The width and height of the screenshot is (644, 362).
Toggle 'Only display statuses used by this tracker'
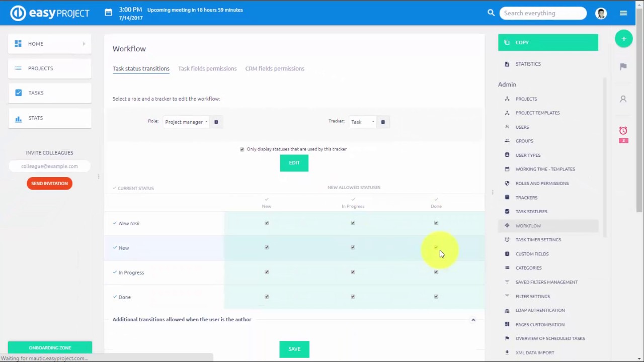(x=242, y=149)
